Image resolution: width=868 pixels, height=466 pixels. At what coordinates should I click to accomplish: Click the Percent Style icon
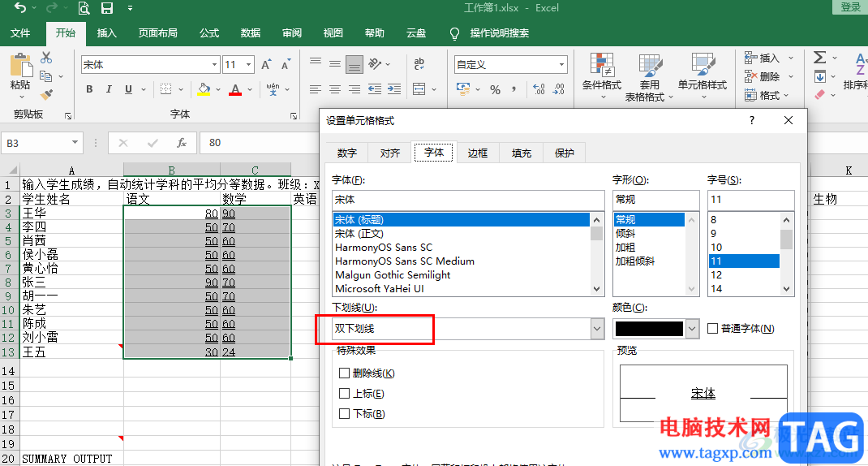(x=496, y=90)
